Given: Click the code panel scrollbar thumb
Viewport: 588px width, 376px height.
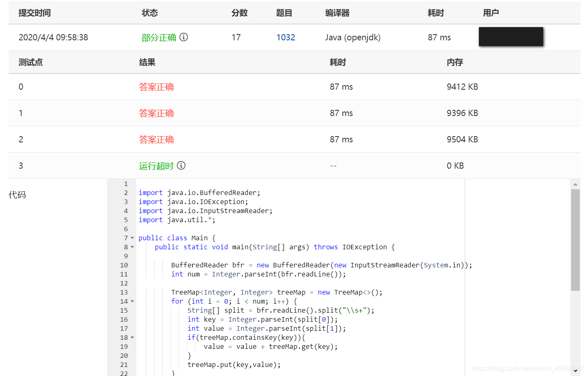Looking at the screenshot, I should pos(576,240).
